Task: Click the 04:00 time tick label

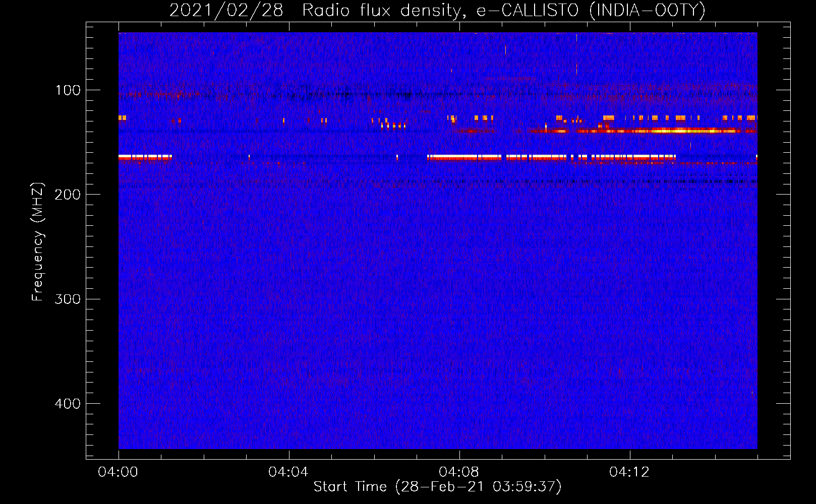Action: pos(118,472)
